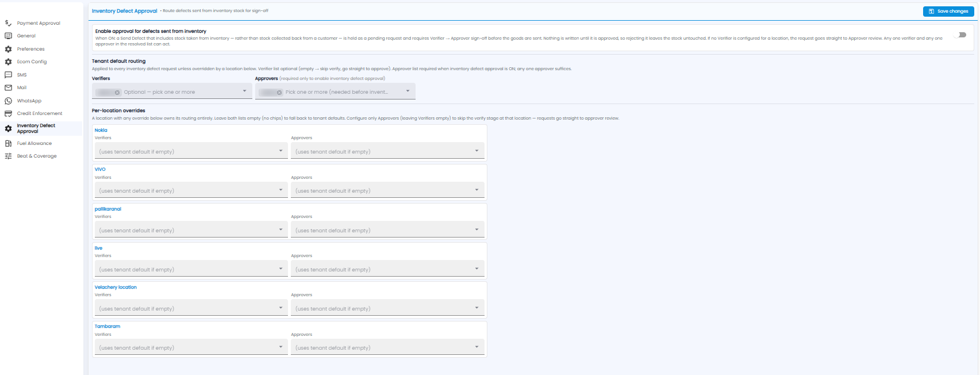The image size is (980, 375).
Task: Go to Payment Approval settings
Action: 39,23
